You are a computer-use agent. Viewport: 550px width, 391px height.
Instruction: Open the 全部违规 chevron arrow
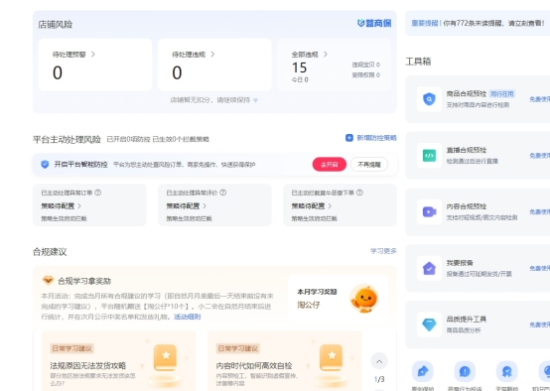(326, 54)
